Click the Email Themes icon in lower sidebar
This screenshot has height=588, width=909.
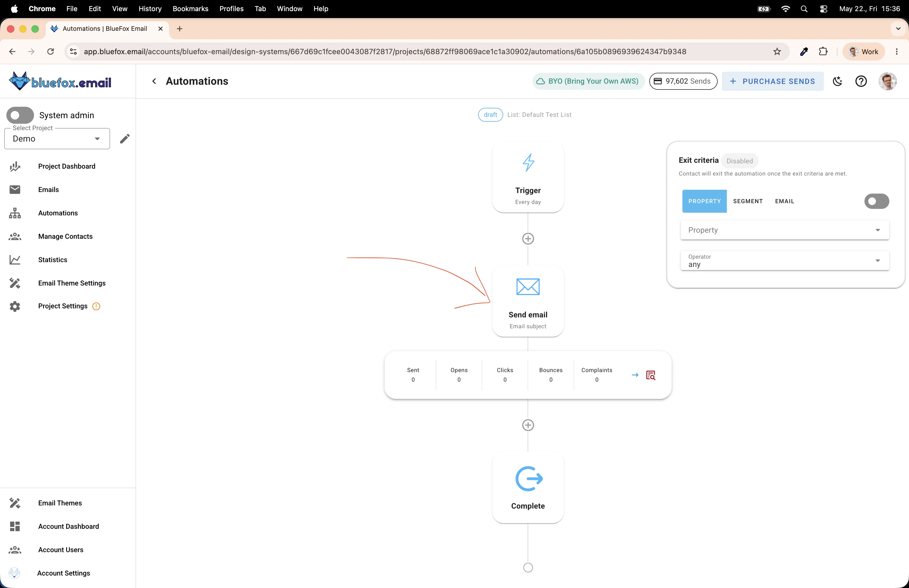pos(15,503)
